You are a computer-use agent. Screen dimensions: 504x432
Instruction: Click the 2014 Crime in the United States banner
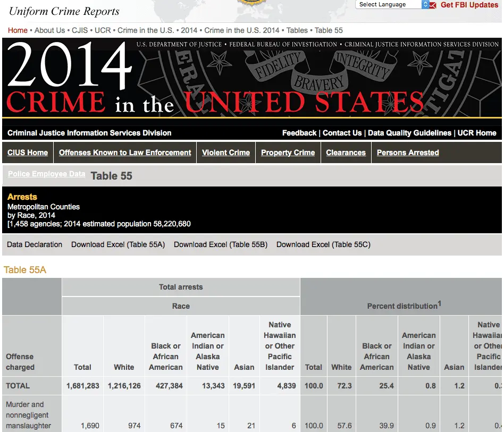(x=252, y=78)
